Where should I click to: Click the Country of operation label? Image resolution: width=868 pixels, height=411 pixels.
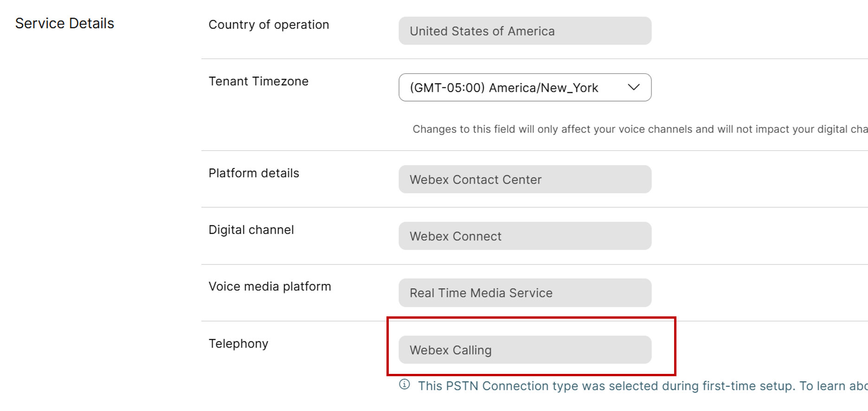(269, 25)
